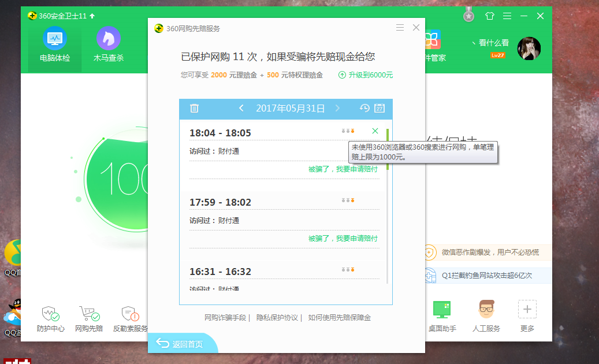Click the 17:59 - 18:02 time heading

pyautogui.click(x=220, y=202)
